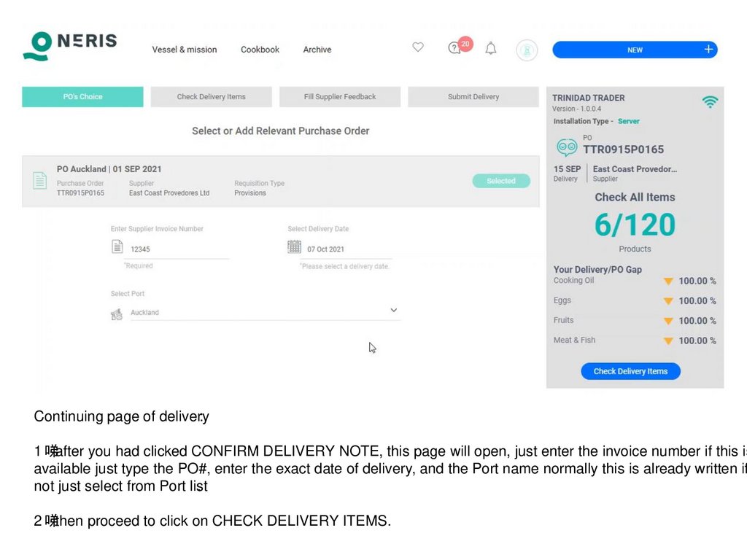The image size is (747, 560).
Task: Open help icon with 20 badge
Action: pyautogui.click(x=454, y=48)
